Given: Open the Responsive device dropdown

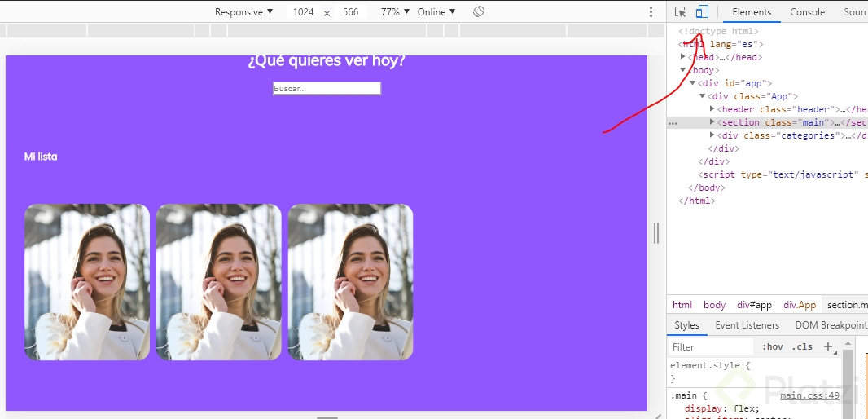Looking at the screenshot, I should (x=243, y=11).
